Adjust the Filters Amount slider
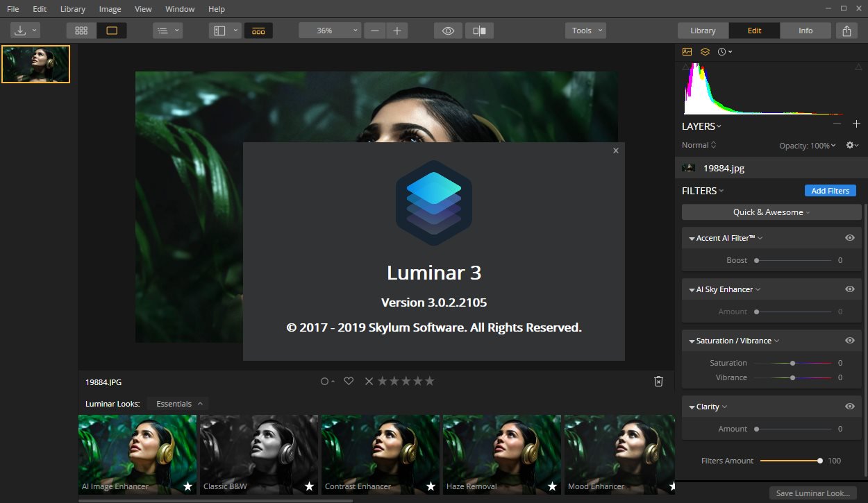Screen dimensions: 868x503 pos(792,461)
